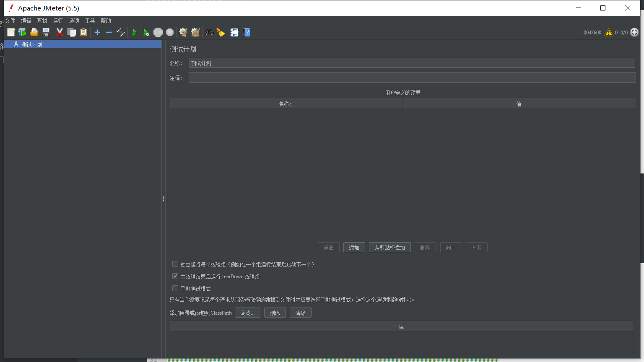Click the Open file folder icon
This screenshot has width=644, height=362.
point(34,32)
